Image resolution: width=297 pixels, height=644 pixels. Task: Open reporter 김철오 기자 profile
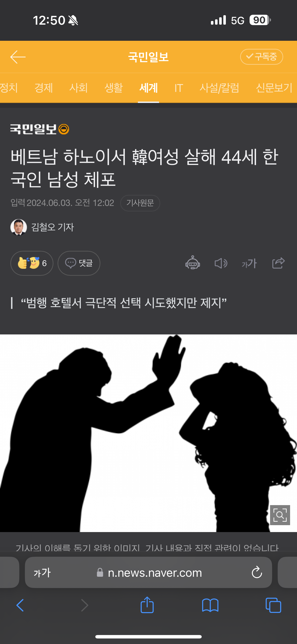pyautogui.click(x=42, y=227)
